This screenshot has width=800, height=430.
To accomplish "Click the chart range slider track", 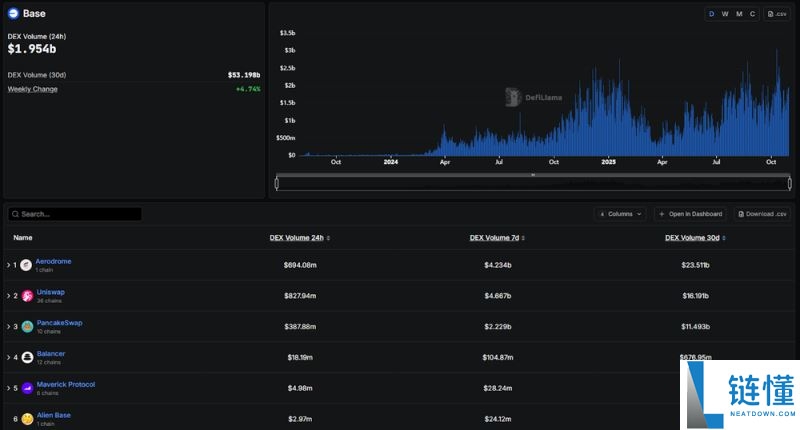I will (533, 183).
